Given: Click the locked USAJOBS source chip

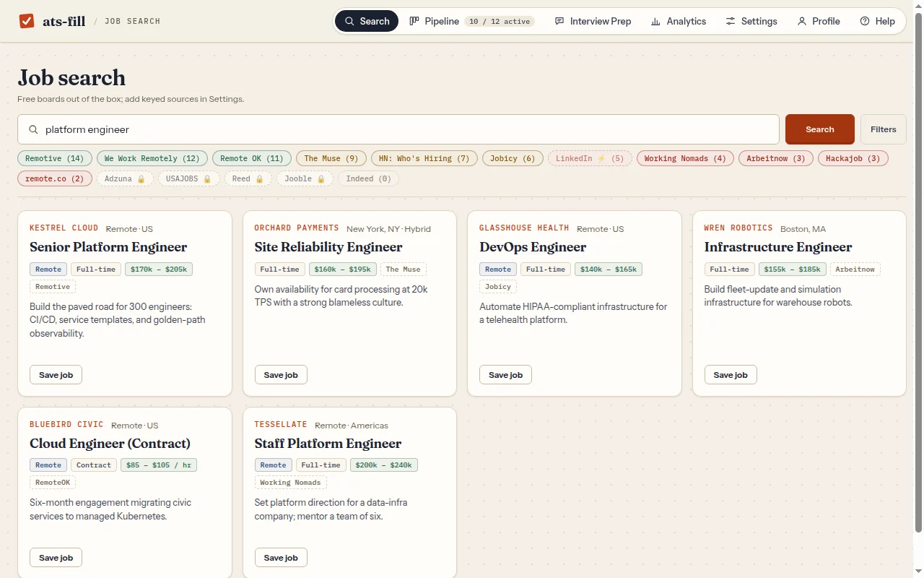Looking at the screenshot, I should [x=189, y=178].
